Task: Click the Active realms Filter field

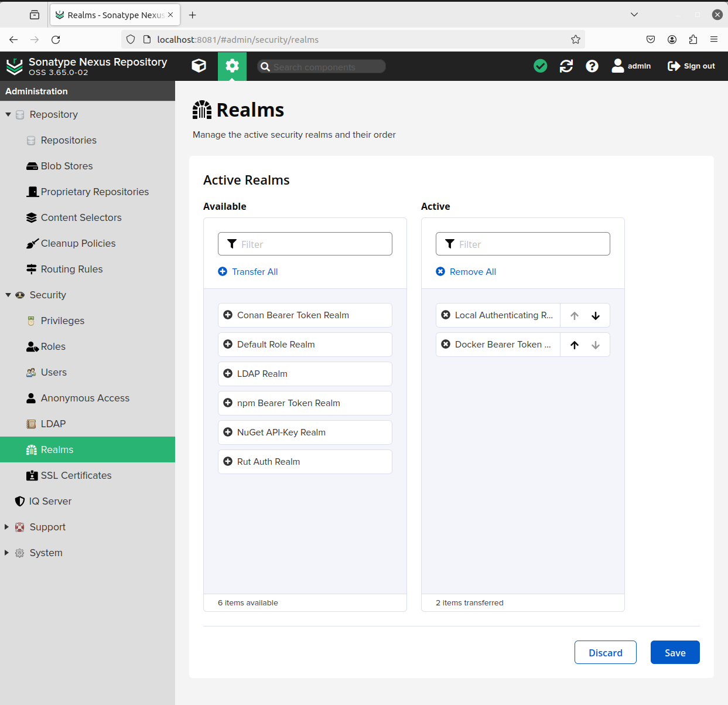Action: [x=523, y=244]
